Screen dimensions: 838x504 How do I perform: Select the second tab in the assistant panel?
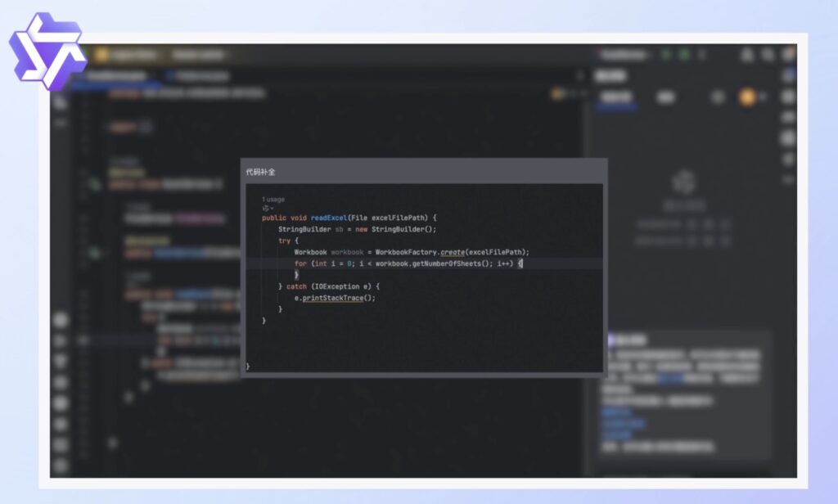click(x=666, y=97)
